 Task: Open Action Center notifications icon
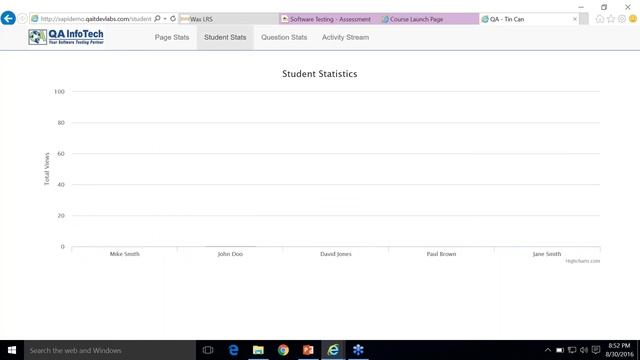(596, 350)
